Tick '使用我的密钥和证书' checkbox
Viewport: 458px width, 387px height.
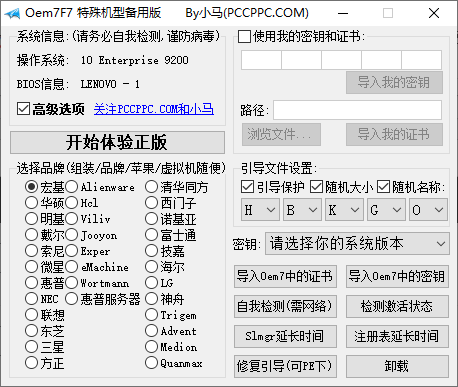(x=244, y=37)
